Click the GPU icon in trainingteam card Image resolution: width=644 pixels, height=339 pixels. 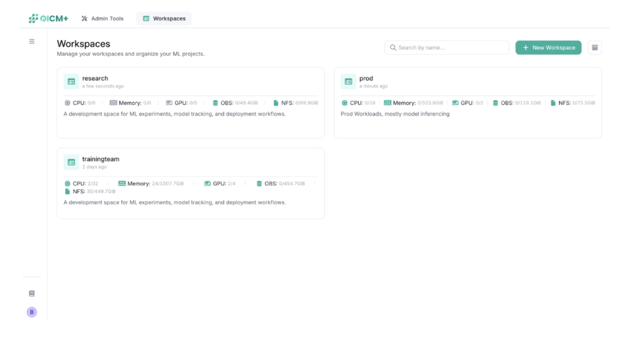click(x=208, y=184)
